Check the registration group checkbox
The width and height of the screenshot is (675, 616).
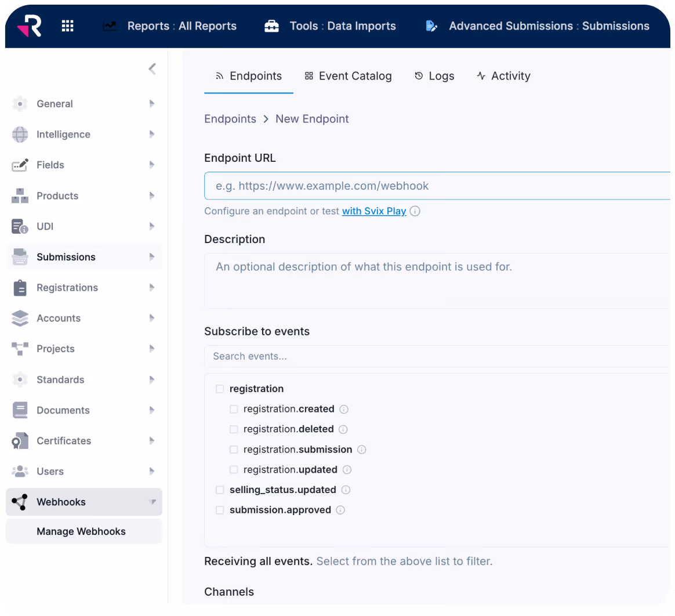pyautogui.click(x=220, y=389)
